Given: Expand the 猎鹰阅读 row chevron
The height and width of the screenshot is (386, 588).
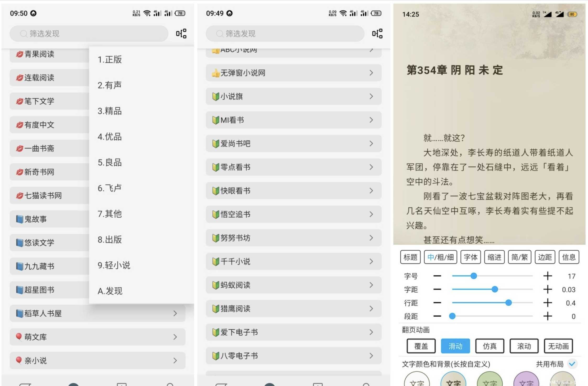Looking at the screenshot, I should point(371,308).
